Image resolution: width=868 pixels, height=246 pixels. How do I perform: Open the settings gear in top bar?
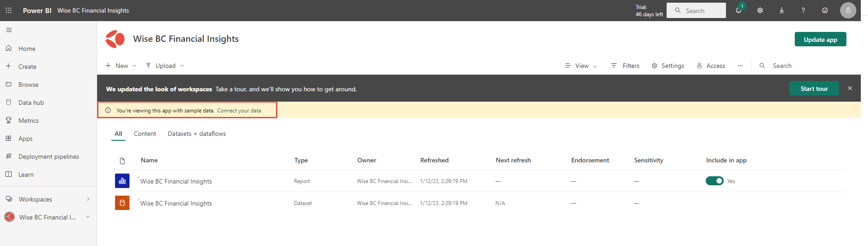point(760,10)
